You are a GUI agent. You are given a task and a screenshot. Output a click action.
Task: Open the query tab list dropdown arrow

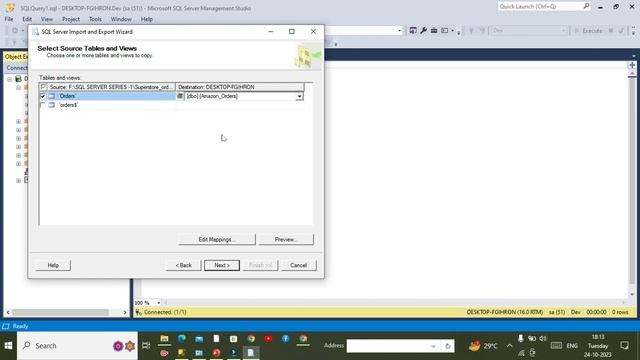click(633, 56)
